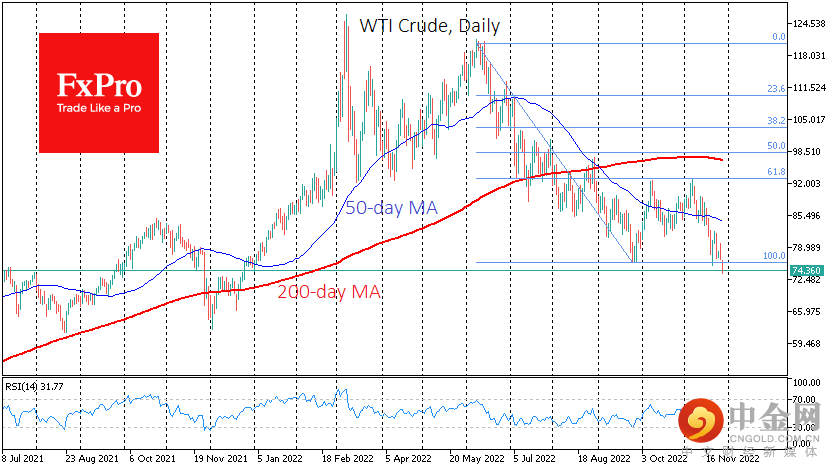This screenshot has width=835, height=470.
Task: Click the "WTI Crude, Daily" chart title
Action: click(x=430, y=26)
